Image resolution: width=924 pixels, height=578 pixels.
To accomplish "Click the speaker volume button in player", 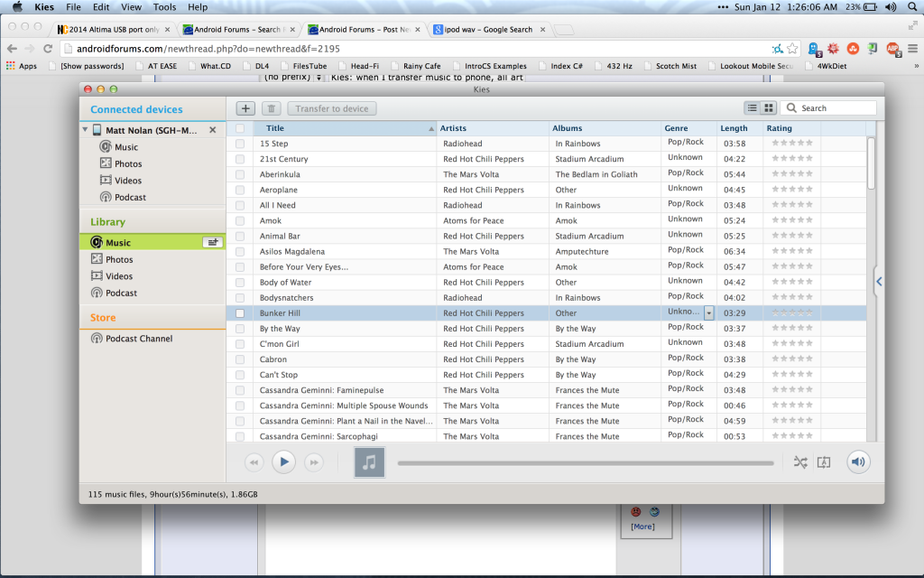I will pos(859,461).
